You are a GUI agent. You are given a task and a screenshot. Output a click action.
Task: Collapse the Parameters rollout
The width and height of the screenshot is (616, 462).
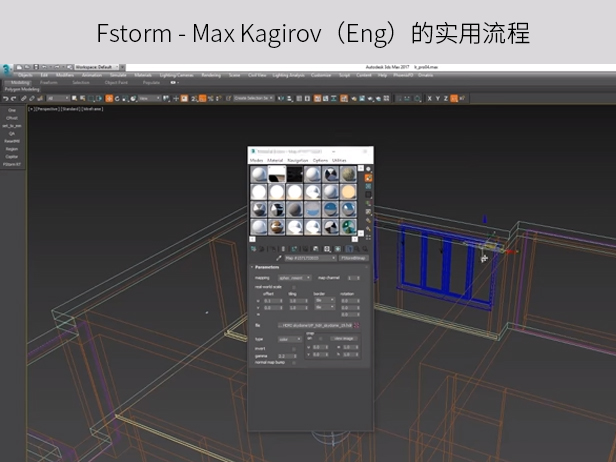[267, 267]
